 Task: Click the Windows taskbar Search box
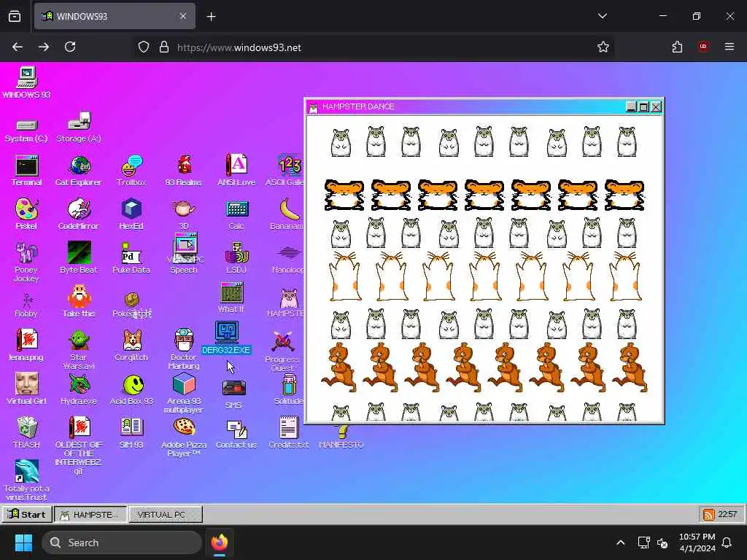coord(122,542)
